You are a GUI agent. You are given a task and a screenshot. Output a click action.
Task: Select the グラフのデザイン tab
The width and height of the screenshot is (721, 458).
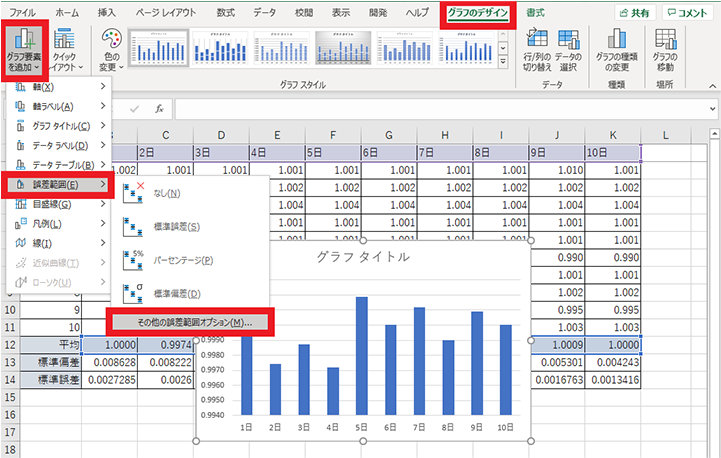coord(477,13)
